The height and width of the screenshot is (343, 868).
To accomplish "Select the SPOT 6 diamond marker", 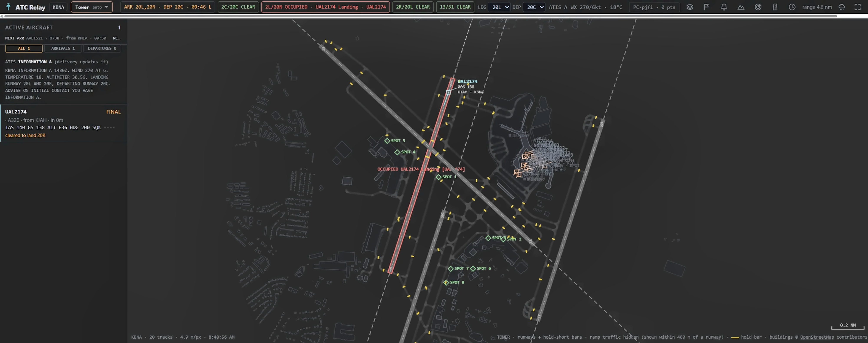I will 473,269.
